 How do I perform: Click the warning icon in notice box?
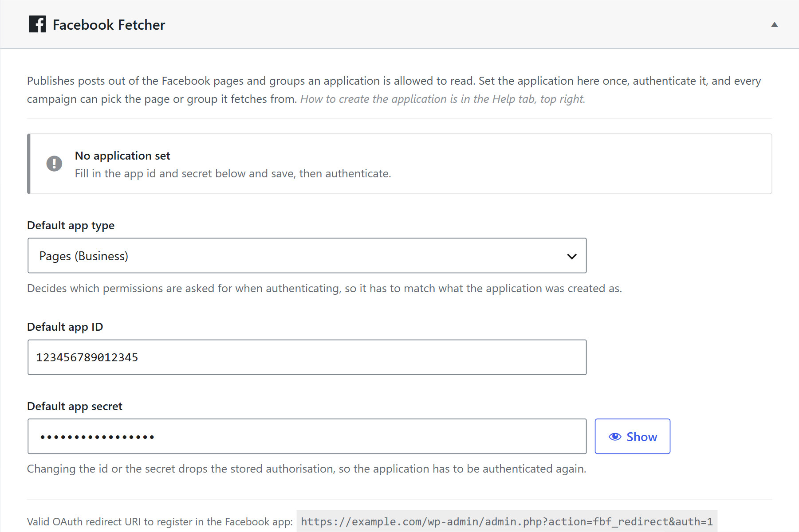point(54,164)
